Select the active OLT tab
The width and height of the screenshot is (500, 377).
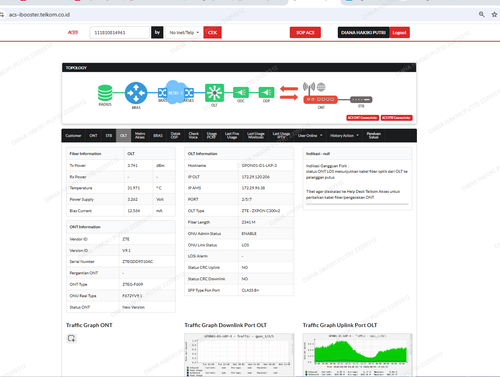(123, 136)
